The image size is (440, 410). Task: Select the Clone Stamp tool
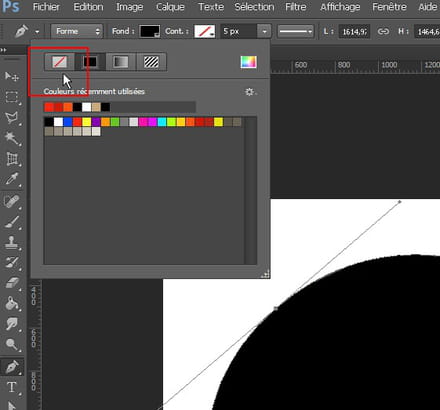(x=12, y=242)
